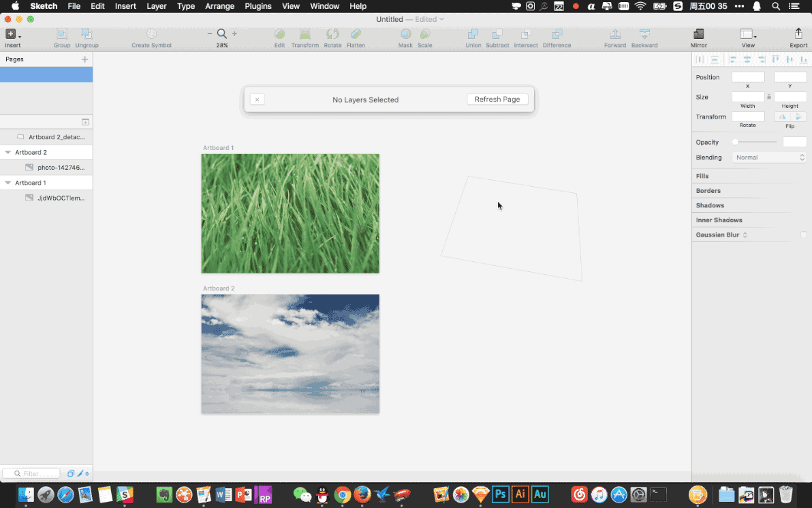Click the Group toolbar icon
812x508 pixels.
tap(61, 34)
